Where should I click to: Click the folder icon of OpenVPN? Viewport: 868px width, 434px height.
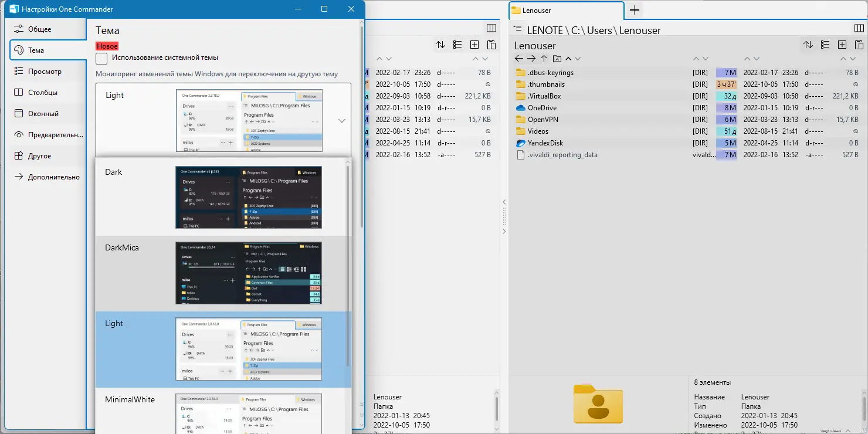click(x=520, y=120)
